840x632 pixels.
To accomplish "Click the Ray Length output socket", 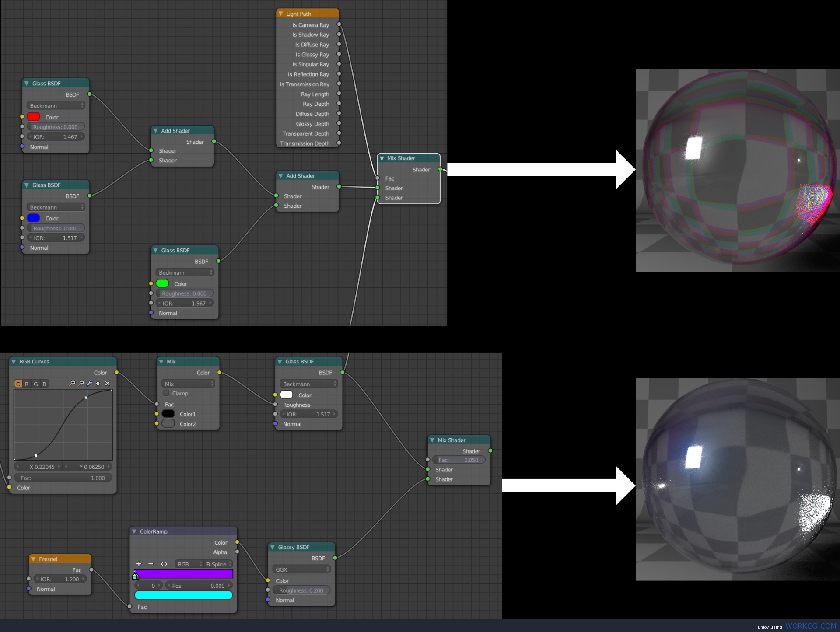I will pyautogui.click(x=339, y=94).
